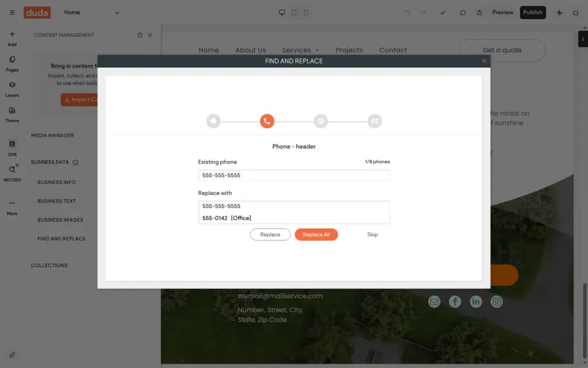This screenshot has height=368, width=588.
Task: Select Business Text item
Action: [57, 201]
